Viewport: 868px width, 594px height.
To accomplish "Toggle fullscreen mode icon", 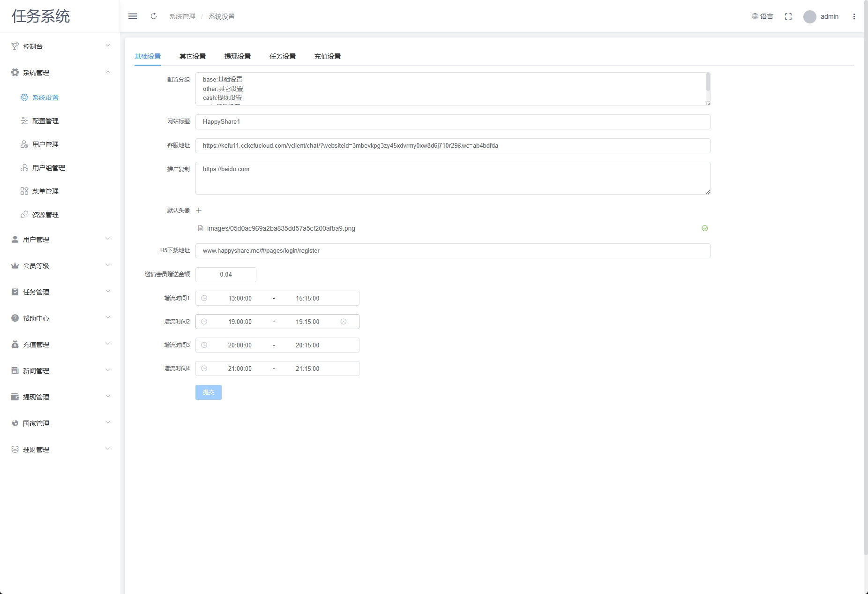I will click(x=788, y=16).
